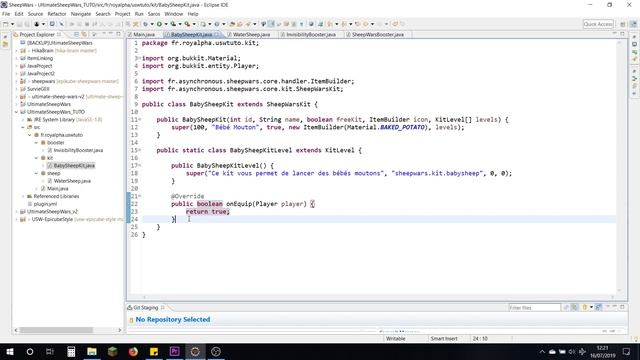Open the Project menu
640x360 pixels.
click(x=122, y=14)
